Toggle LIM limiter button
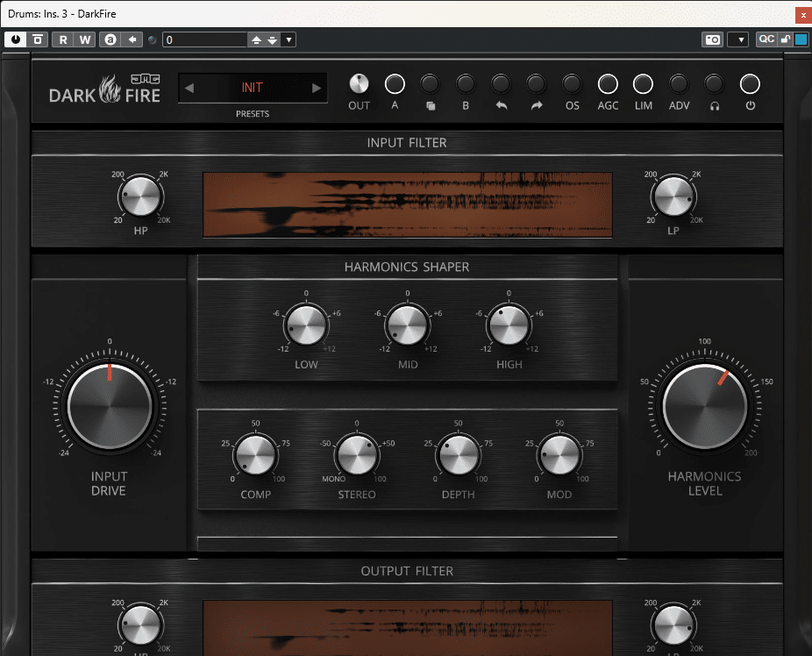This screenshot has width=812, height=656. pos(643,84)
